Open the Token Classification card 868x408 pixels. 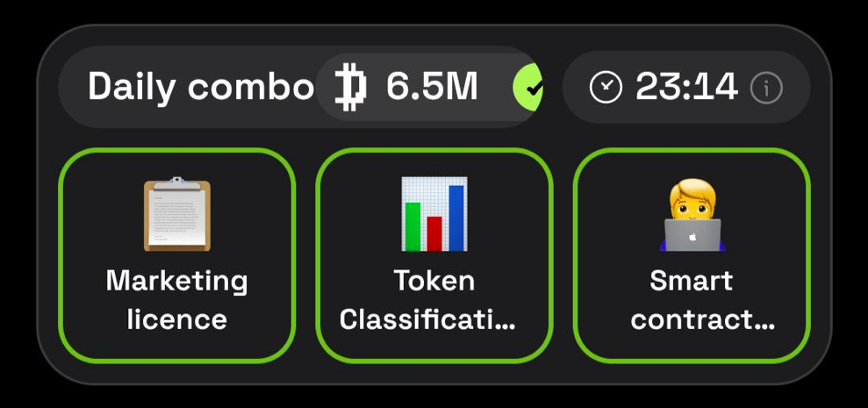click(x=434, y=255)
